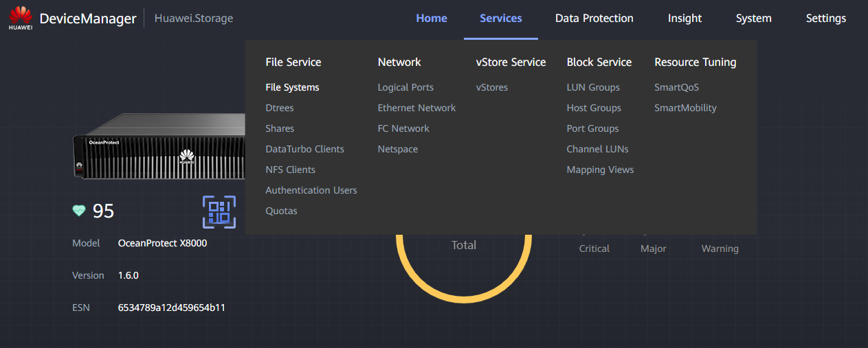Select Authentication Users entry

[311, 190]
